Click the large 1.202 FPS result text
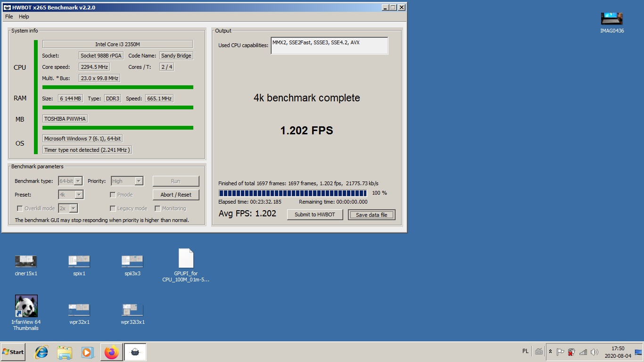Screen dimensions: 644x362 (x=307, y=131)
